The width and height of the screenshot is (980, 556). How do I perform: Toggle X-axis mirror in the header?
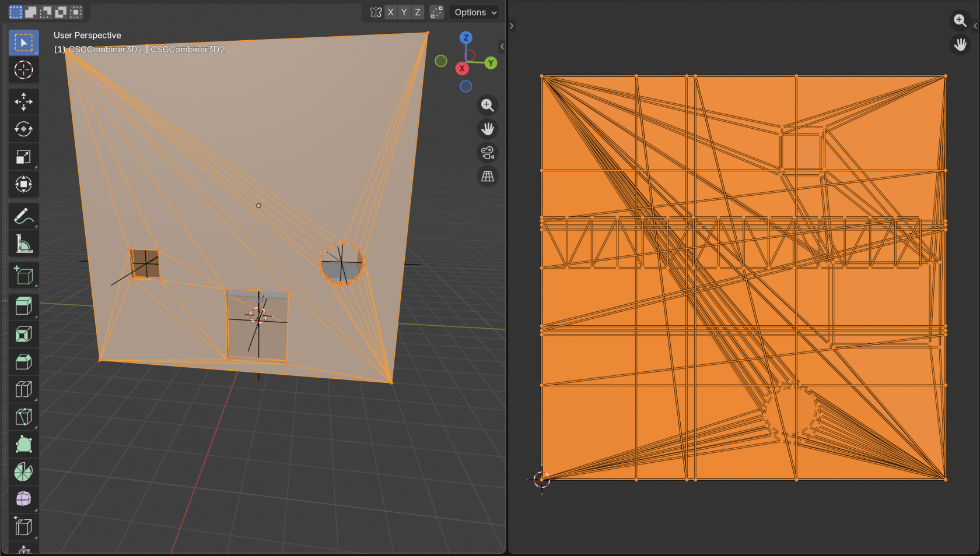click(391, 12)
